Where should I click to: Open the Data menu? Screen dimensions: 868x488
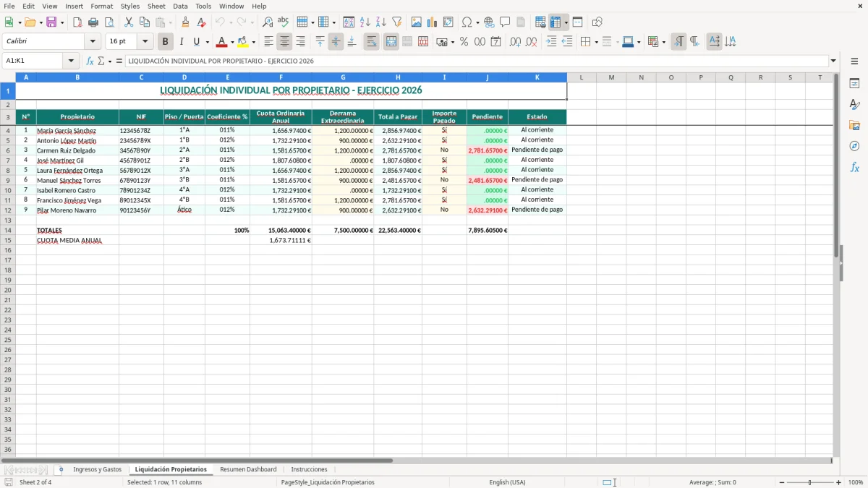point(180,6)
